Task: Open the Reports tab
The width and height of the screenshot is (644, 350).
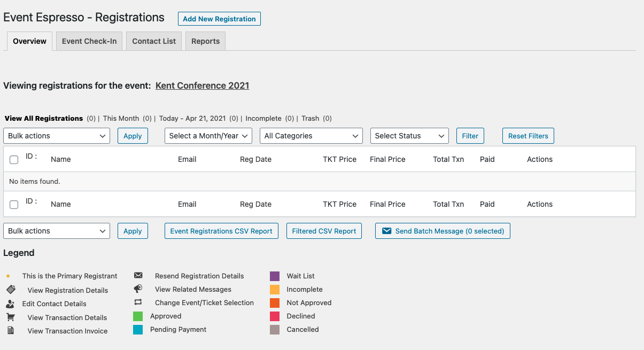Action: click(205, 41)
